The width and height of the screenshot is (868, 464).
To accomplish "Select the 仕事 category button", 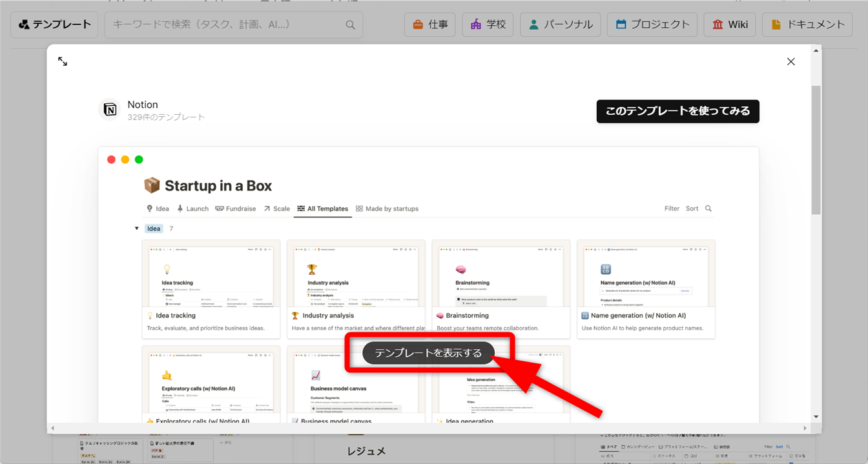I will 430,25.
